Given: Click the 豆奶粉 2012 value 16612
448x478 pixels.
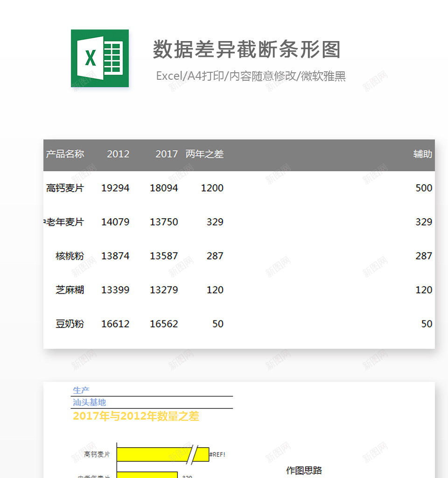Looking at the screenshot, I should pos(115,324).
